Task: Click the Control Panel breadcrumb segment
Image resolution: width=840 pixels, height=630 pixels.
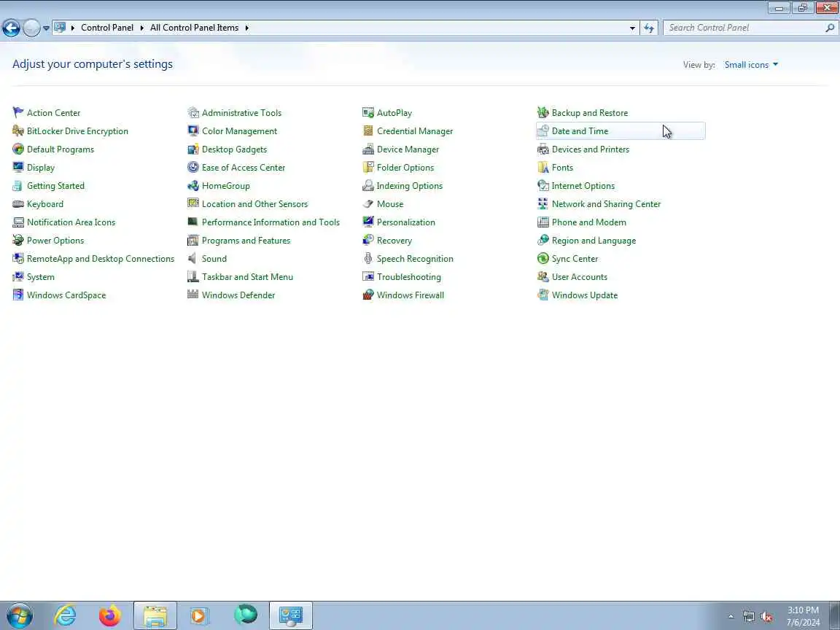Action: click(107, 28)
